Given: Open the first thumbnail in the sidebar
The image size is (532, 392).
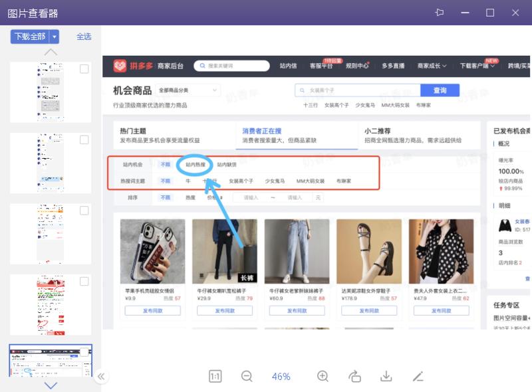Looking at the screenshot, I should [x=51, y=92].
